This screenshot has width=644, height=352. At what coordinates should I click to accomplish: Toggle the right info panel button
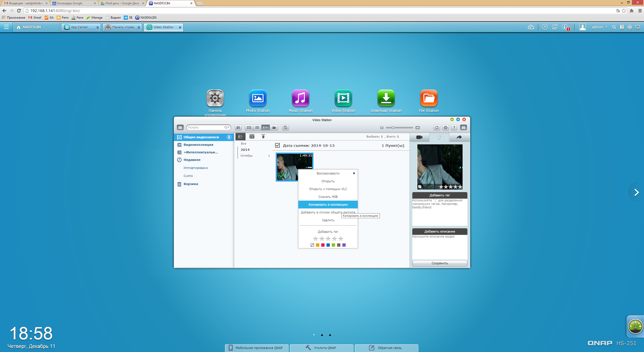[x=463, y=128]
